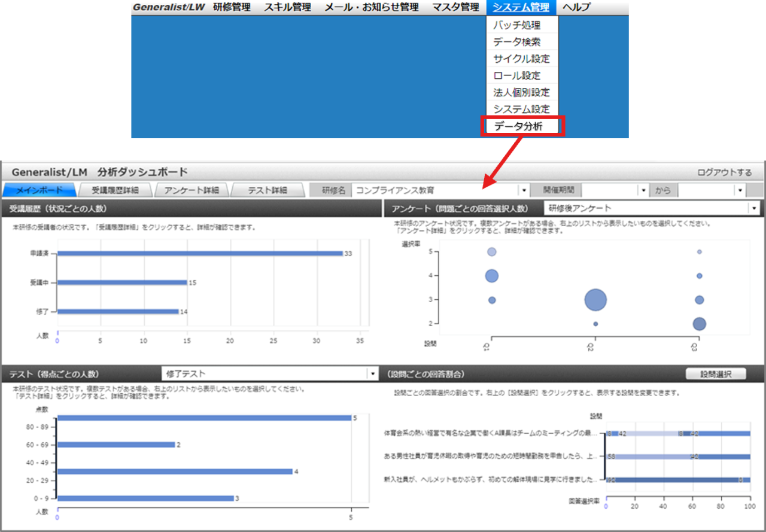The width and height of the screenshot is (766, 532).
Task: Open the 開催期間 start date dropdown
Action: 643,190
